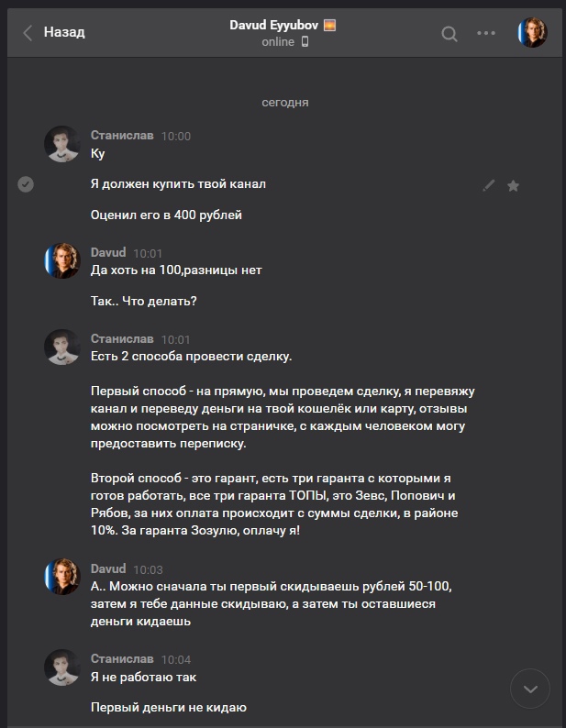
Task: Click Станислав's name on 10:00 message
Action: pyautogui.click(x=122, y=136)
